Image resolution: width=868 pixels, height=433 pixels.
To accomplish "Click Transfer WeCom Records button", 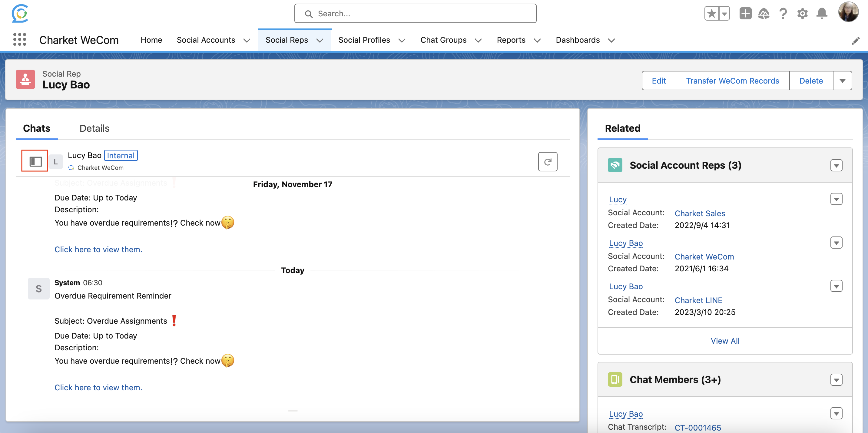I will tap(732, 81).
